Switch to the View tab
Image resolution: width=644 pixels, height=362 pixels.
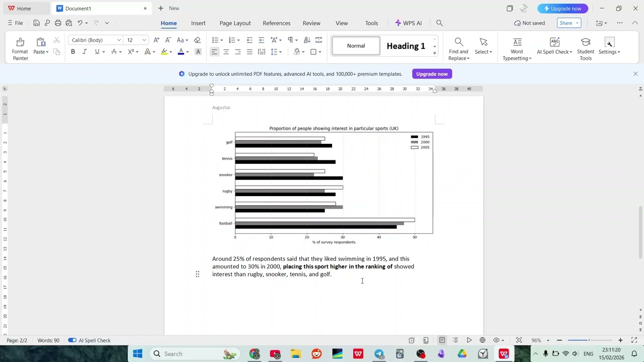(342, 23)
